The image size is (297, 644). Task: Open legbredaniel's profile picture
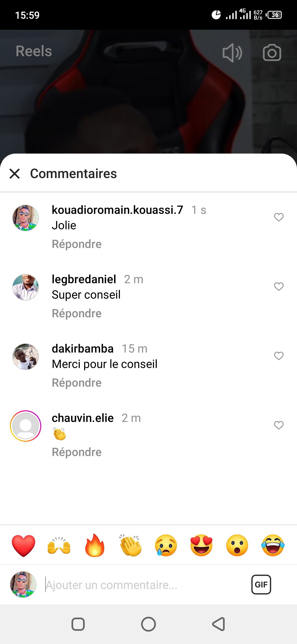26,287
